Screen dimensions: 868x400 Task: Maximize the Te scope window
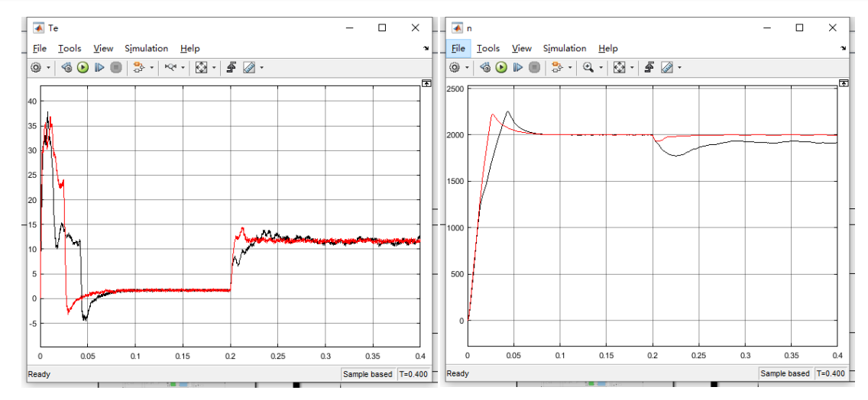coord(382,27)
